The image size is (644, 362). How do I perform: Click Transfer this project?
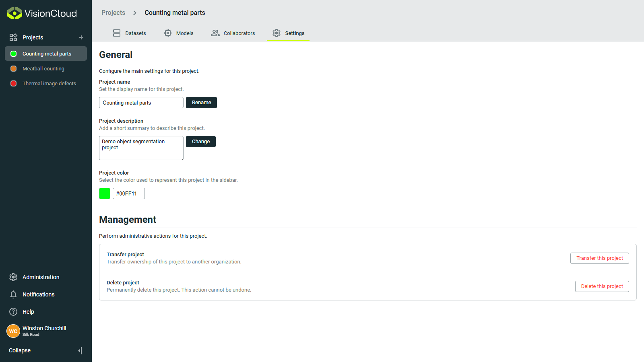[599, 258]
